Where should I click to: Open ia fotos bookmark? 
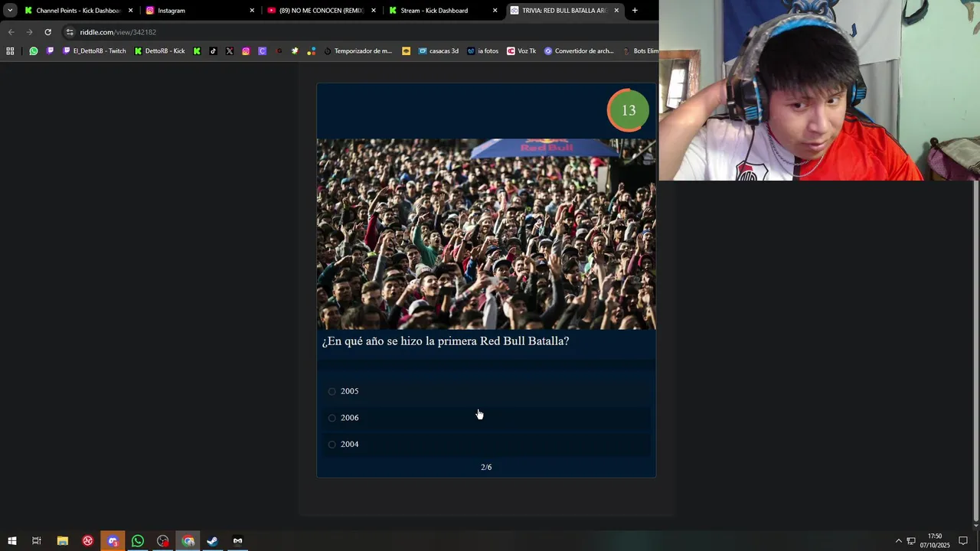pos(482,51)
